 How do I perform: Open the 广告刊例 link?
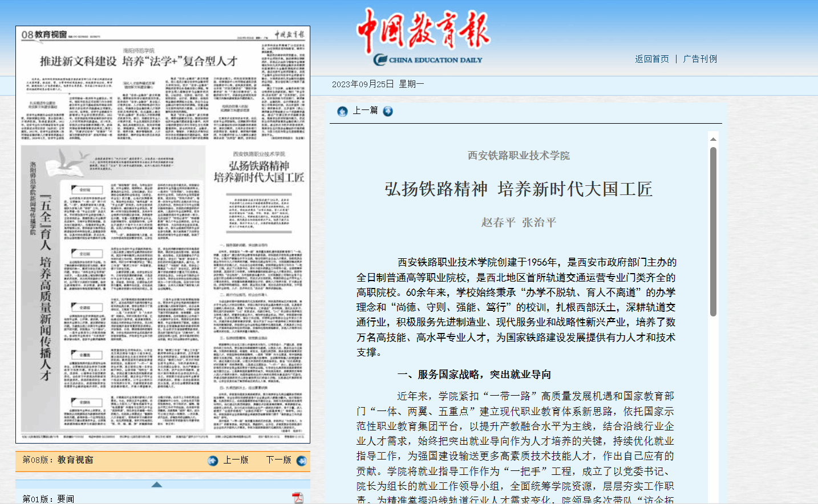point(700,59)
